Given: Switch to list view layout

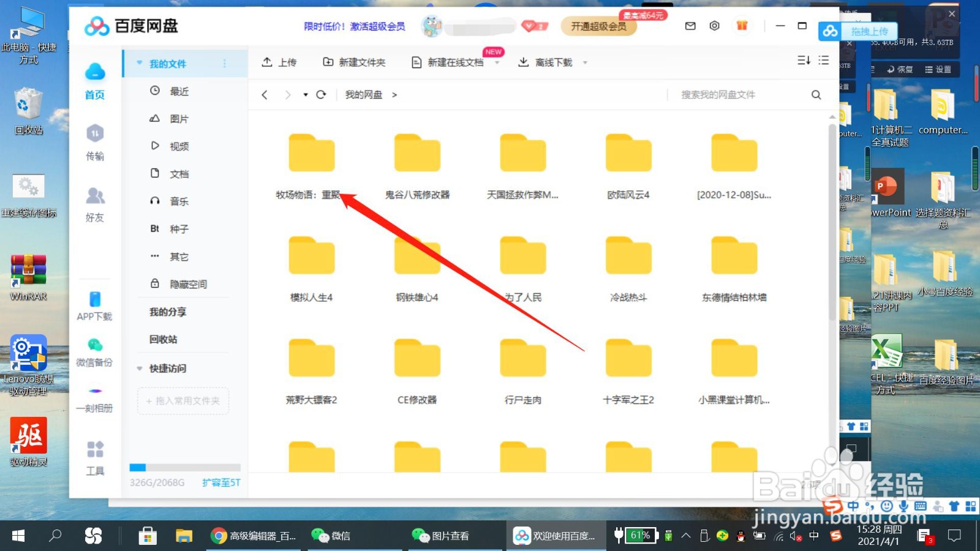Looking at the screenshot, I should [x=824, y=61].
